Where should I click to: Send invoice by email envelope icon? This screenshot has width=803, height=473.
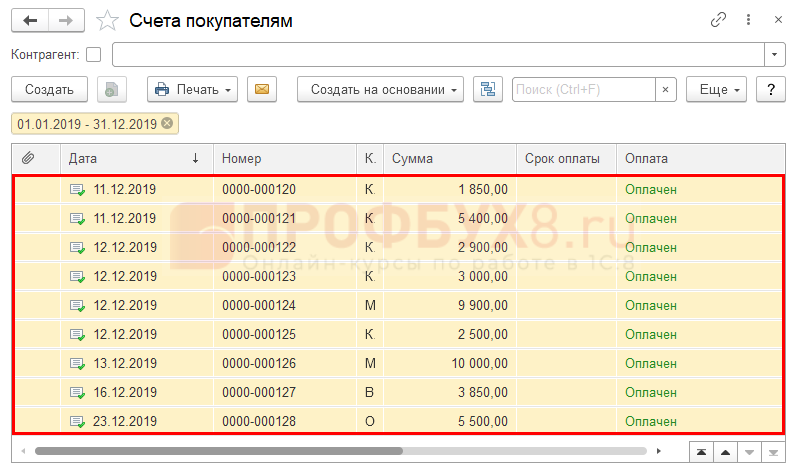click(262, 89)
